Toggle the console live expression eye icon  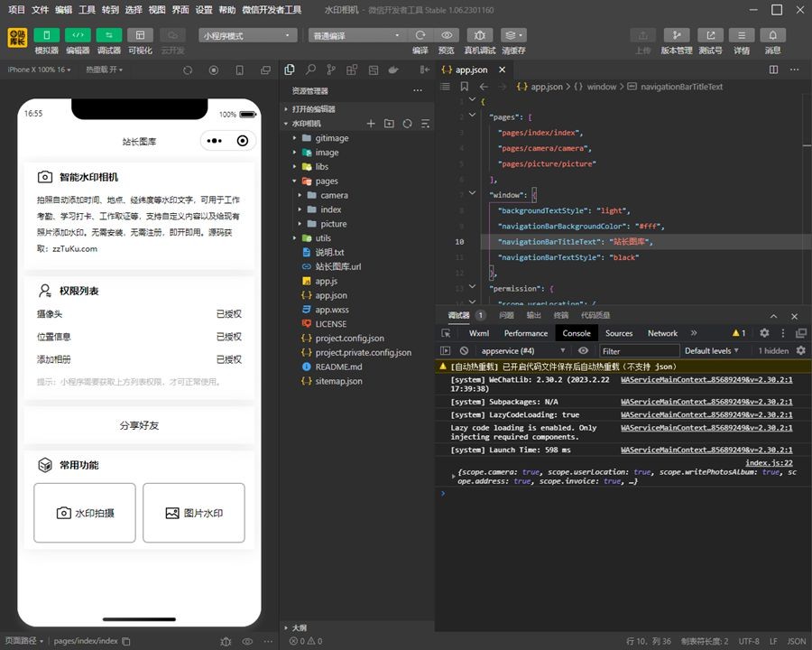pos(584,350)
